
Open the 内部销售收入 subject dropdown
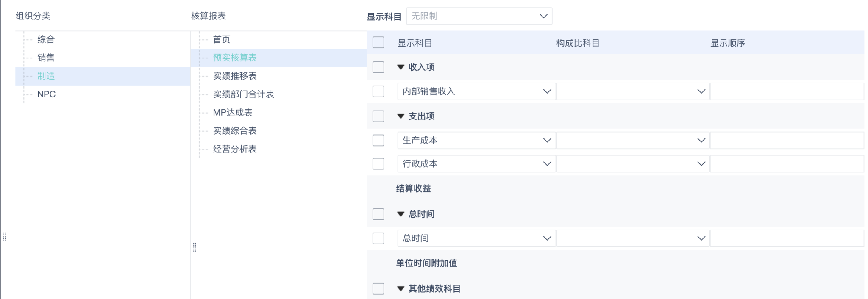tap(476, 91)
